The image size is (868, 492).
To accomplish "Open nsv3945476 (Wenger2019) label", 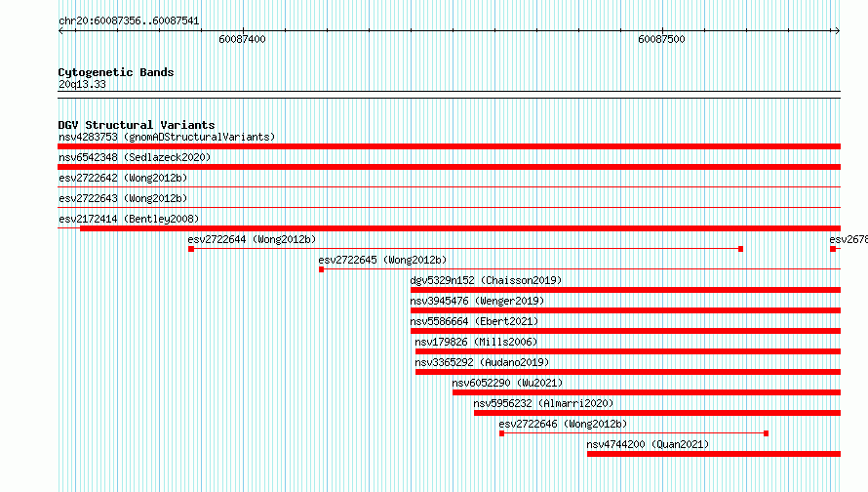I will pyautogui.click(x=477, y=301).
